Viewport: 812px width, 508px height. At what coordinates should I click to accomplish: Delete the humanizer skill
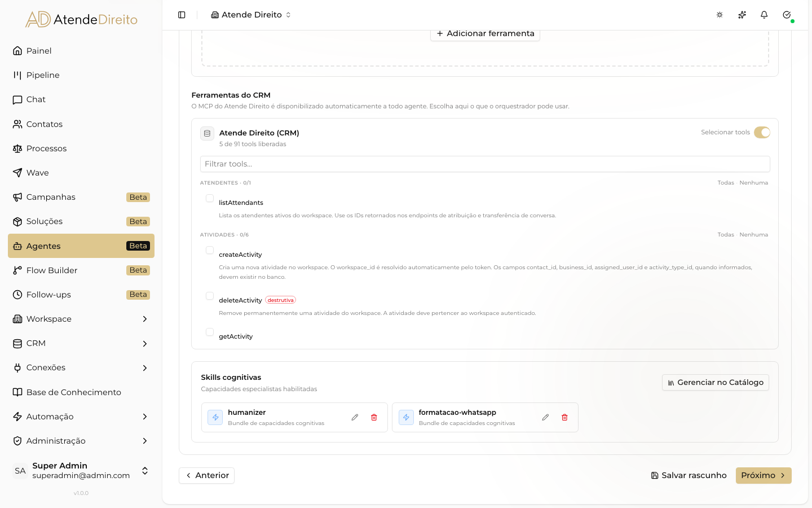[x=374, y=417]
